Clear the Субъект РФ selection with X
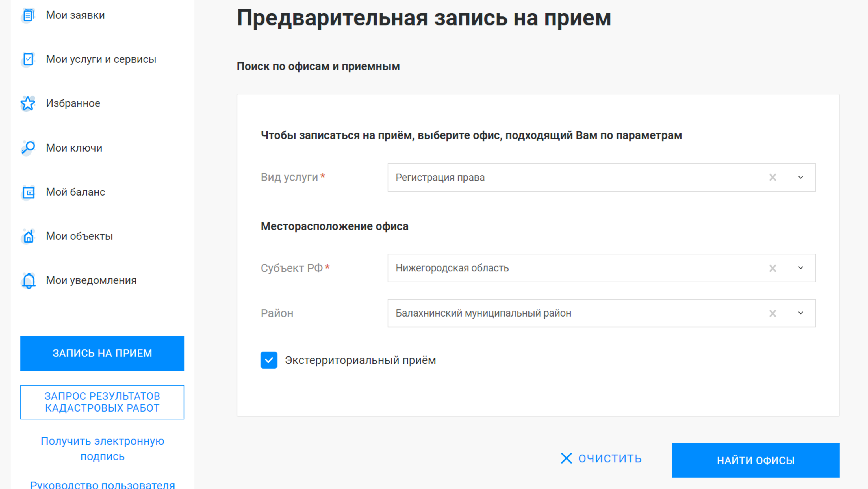 (773, 268)
